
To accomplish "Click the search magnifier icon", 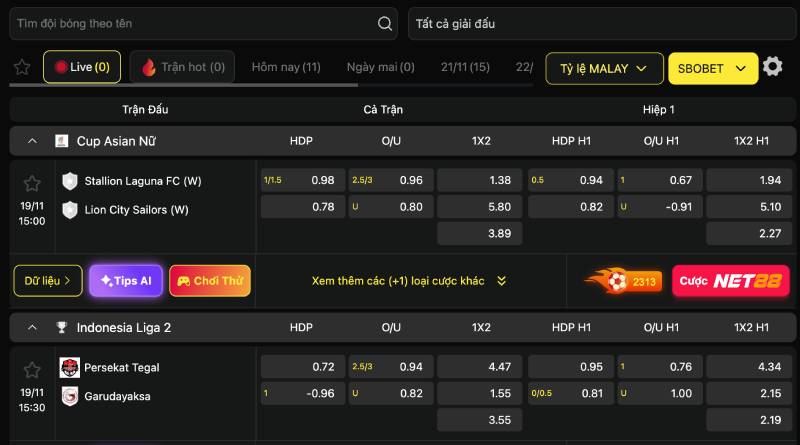I will click(x=385, y=23).
